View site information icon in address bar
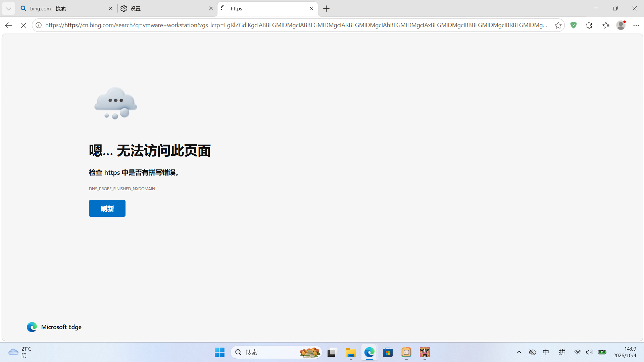 point(39,25)
